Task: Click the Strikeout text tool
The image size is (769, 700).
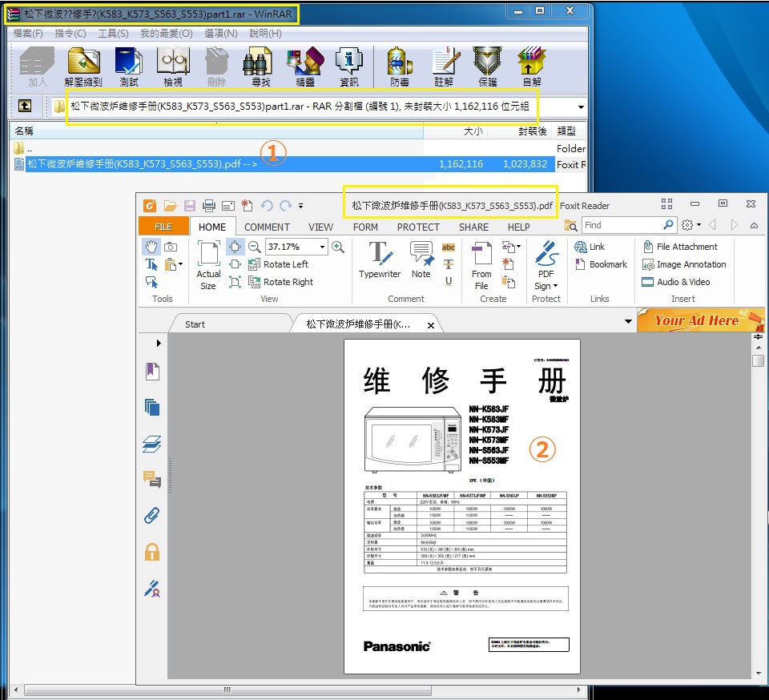Action: (x=449, y=265)
